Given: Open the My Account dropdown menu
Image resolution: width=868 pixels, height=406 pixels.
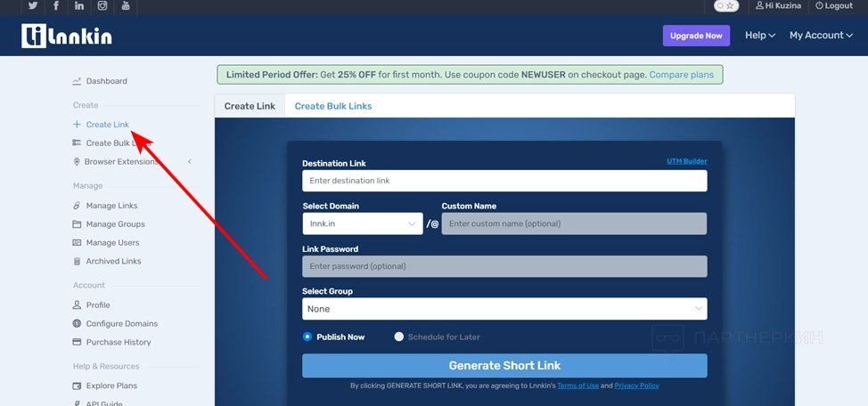Looking at the screenshot, I should click(x=821, y=36).
